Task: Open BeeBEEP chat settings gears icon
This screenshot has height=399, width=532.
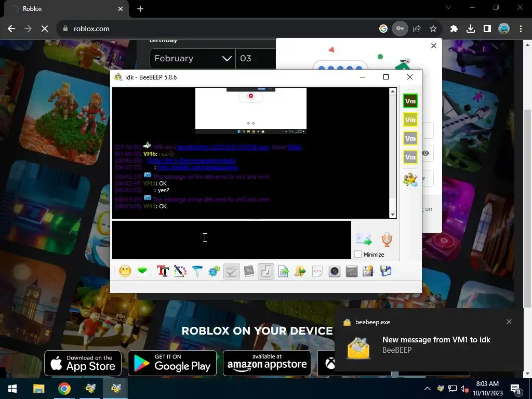Action: pyautogui.click(x=214, y=271)
